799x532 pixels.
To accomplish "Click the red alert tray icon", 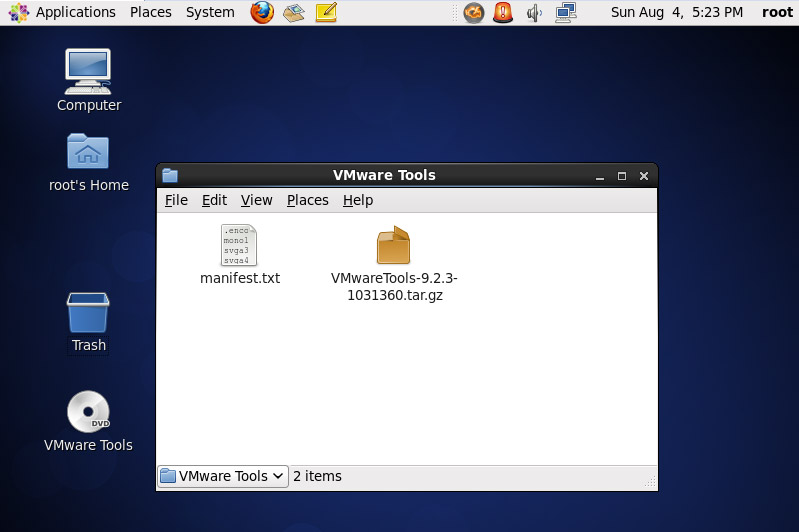I will click(503, 12).
